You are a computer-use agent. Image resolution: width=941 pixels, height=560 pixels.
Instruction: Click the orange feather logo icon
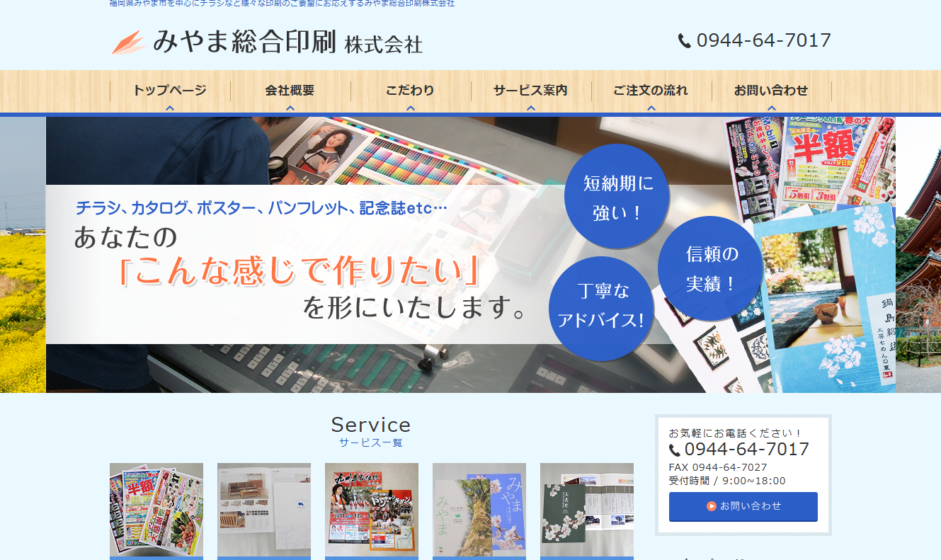coord(127,42)
